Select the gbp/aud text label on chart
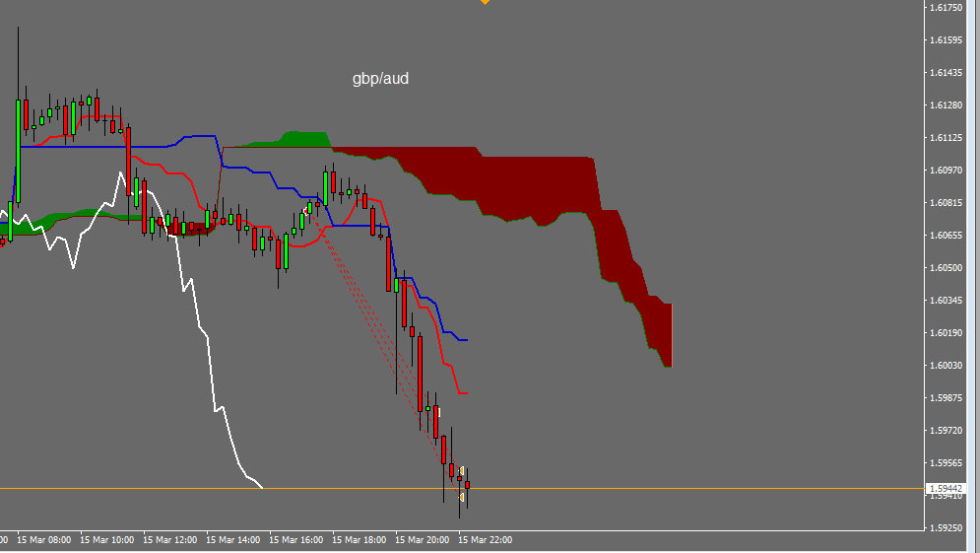The image size is (980, 553). [x=380, y=78]
